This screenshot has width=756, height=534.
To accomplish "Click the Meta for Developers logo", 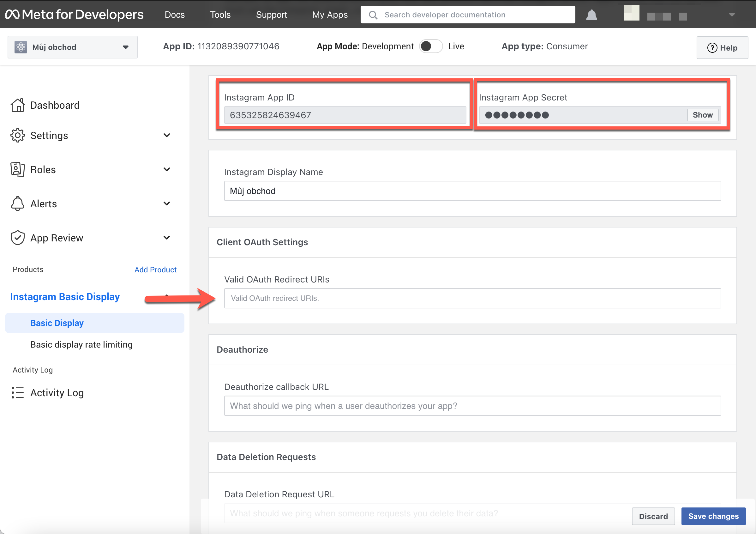I will pyautogui.click(x=74, y=15).
